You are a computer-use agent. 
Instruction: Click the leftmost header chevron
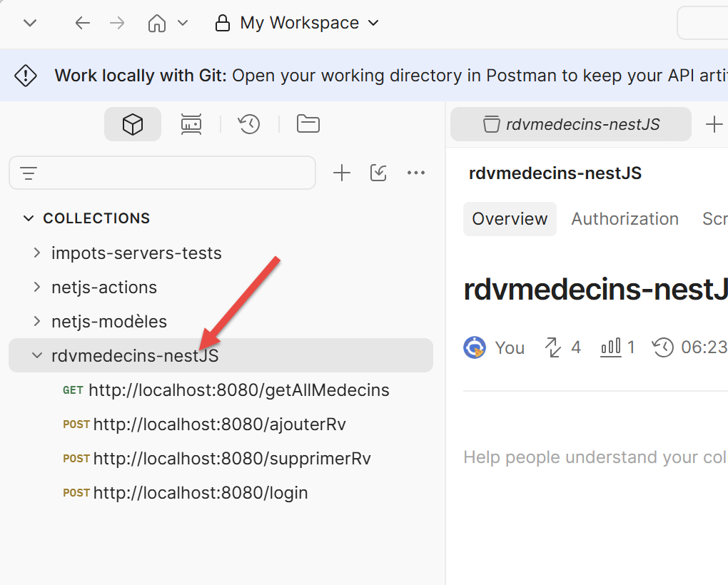click(30, 23)
